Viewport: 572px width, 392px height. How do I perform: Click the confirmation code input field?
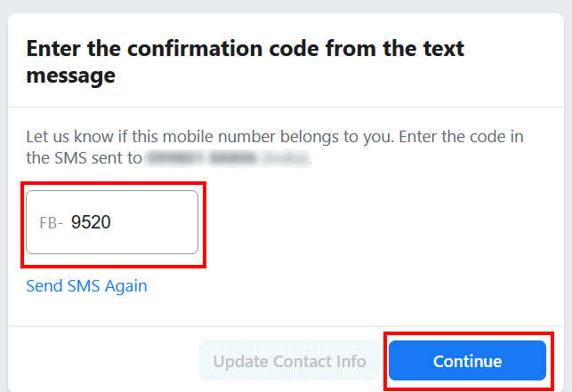(112, 222)
